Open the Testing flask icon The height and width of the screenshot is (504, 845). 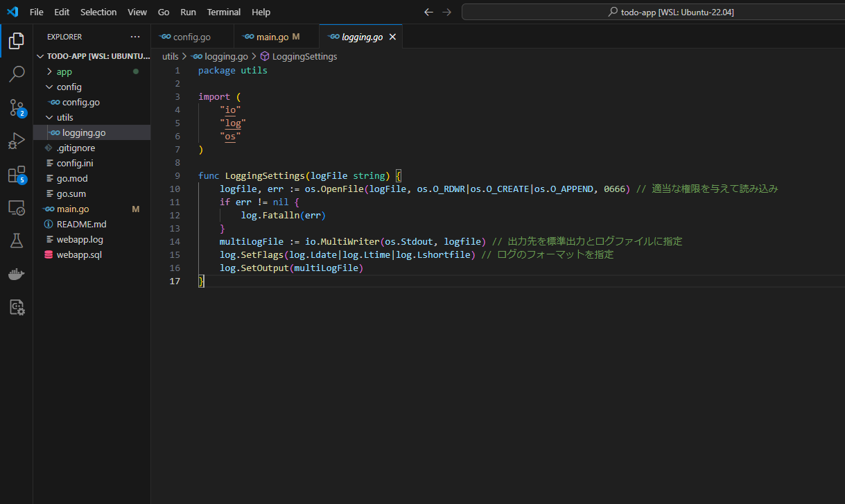pos(17,241)
